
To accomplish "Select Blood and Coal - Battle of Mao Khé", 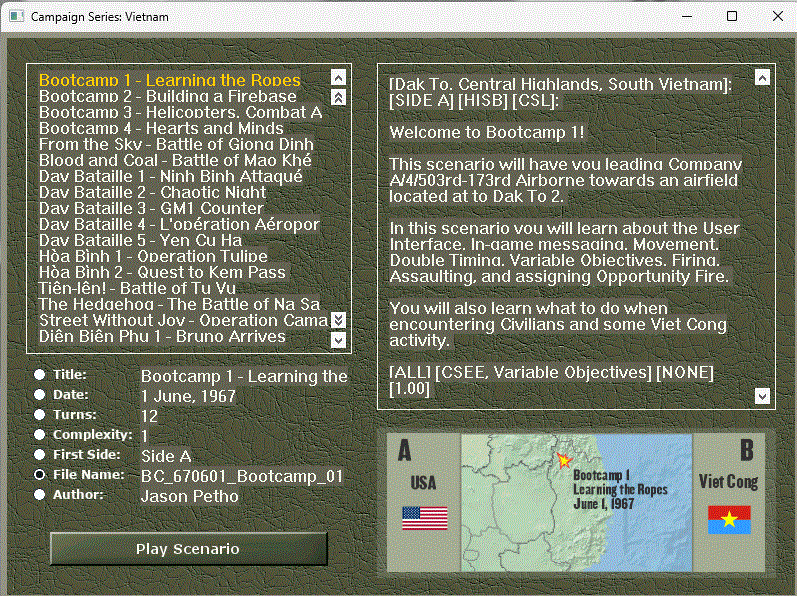I will [x=175, y=160].
